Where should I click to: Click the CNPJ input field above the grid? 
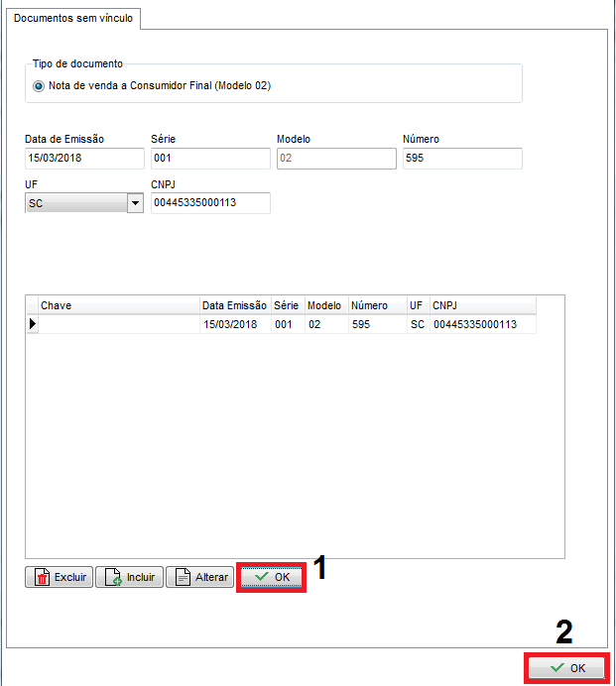(209, 203)
